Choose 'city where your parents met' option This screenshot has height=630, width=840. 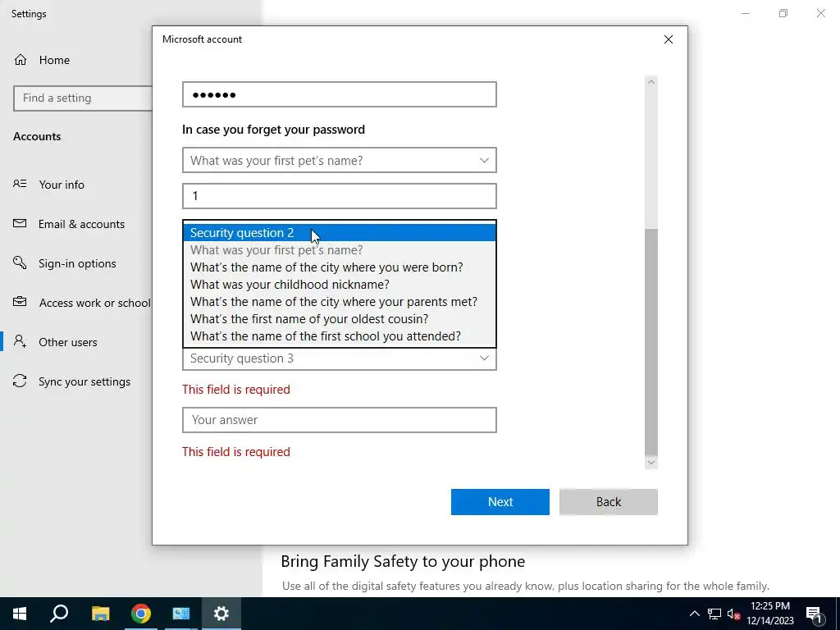tap(339, 301)
